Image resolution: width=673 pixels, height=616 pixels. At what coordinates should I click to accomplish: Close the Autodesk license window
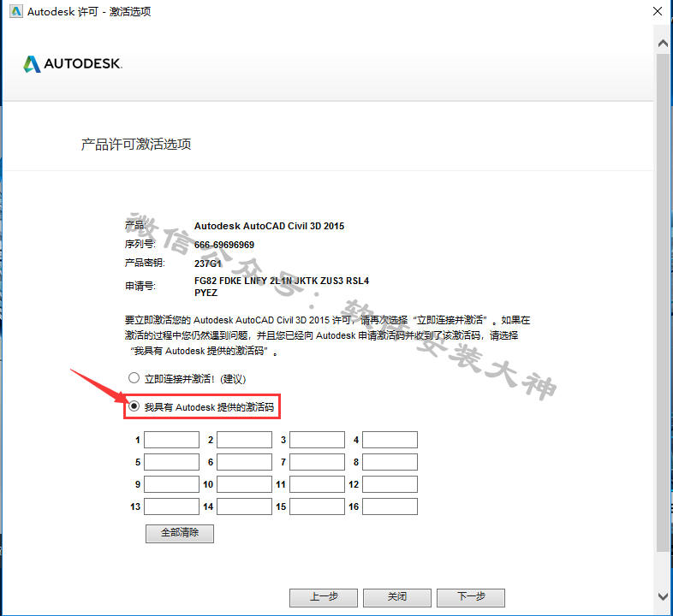658,12
